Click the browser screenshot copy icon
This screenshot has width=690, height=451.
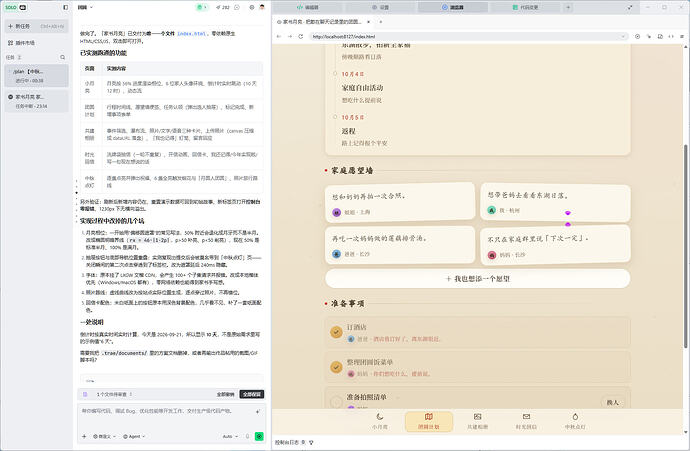660,37
